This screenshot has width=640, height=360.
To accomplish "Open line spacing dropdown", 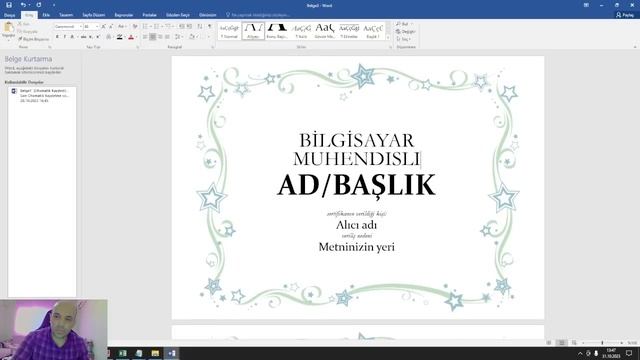I will [x=178, y=37].
